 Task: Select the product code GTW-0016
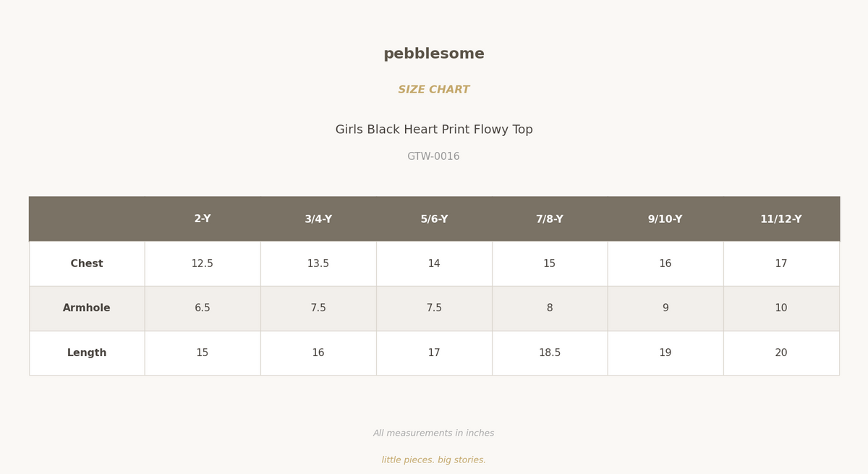(434, 156)
